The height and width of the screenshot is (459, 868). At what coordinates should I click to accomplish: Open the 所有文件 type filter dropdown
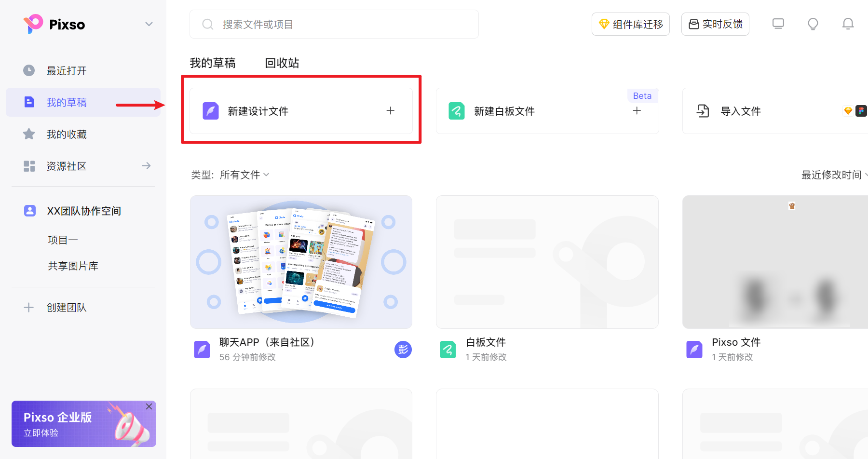click(x=244, y=175)
